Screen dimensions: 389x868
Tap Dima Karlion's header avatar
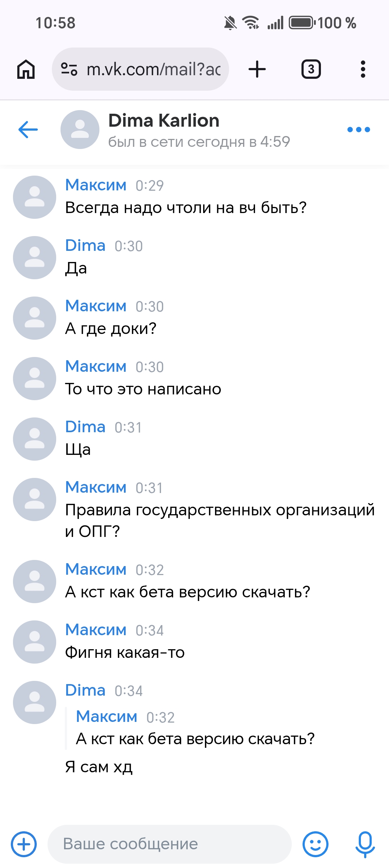click(x=80, y=130)
